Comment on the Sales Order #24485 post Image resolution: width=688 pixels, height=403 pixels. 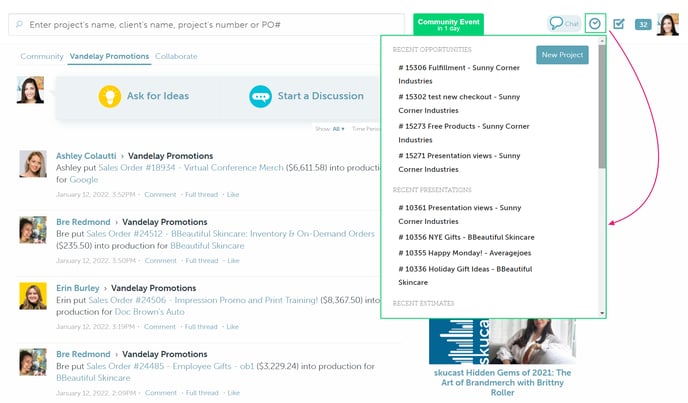tap(161, 393)
